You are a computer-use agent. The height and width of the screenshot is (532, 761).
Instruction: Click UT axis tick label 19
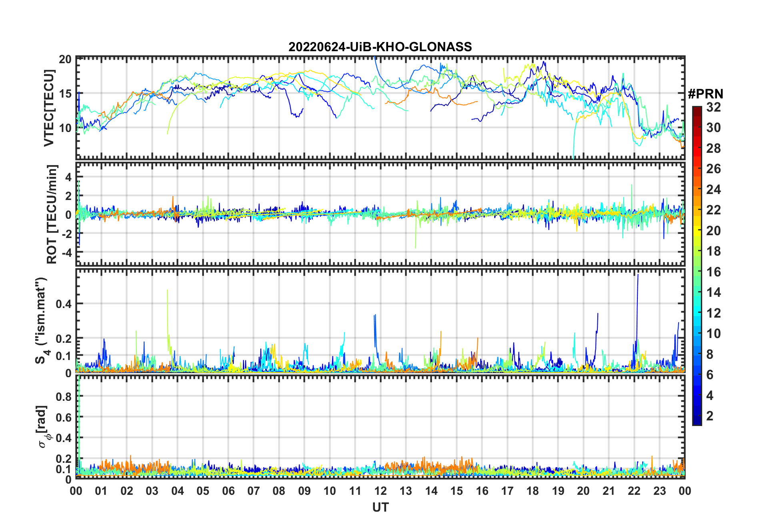(558, 491)
